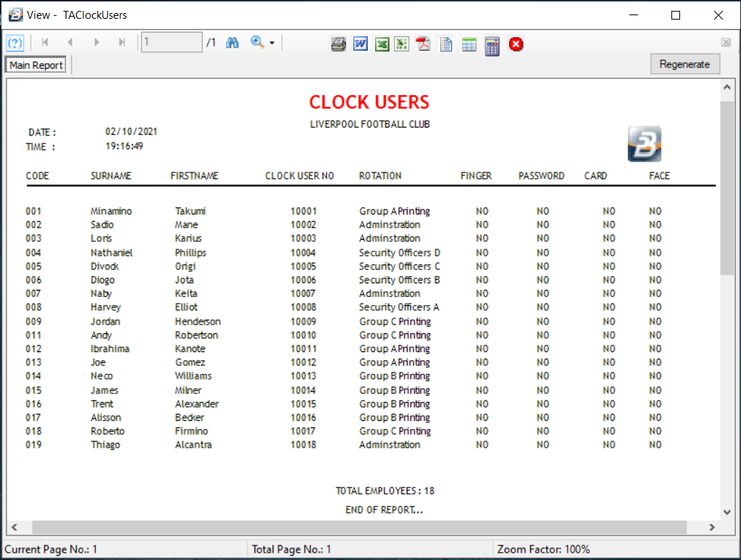The width and height of the screenshot is (741, 560).
Task: Click the ROTATION column header
Action: pos(380,175)
